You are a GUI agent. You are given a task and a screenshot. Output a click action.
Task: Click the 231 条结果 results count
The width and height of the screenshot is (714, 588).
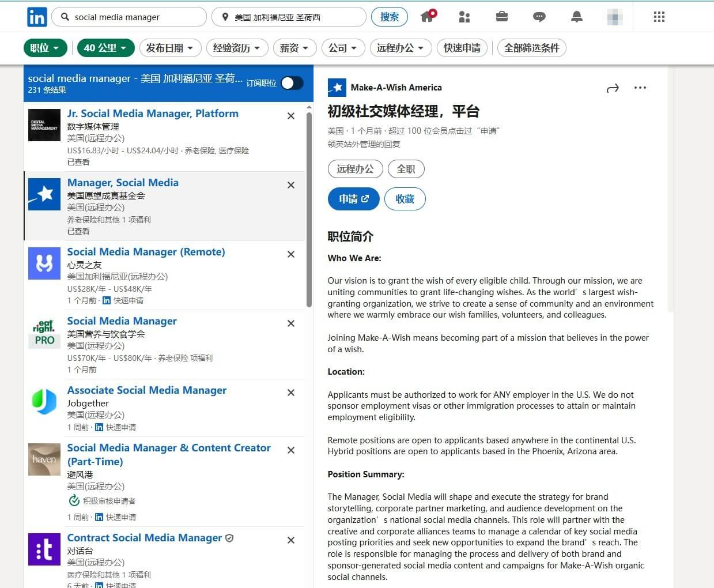[x=47, y=90]
